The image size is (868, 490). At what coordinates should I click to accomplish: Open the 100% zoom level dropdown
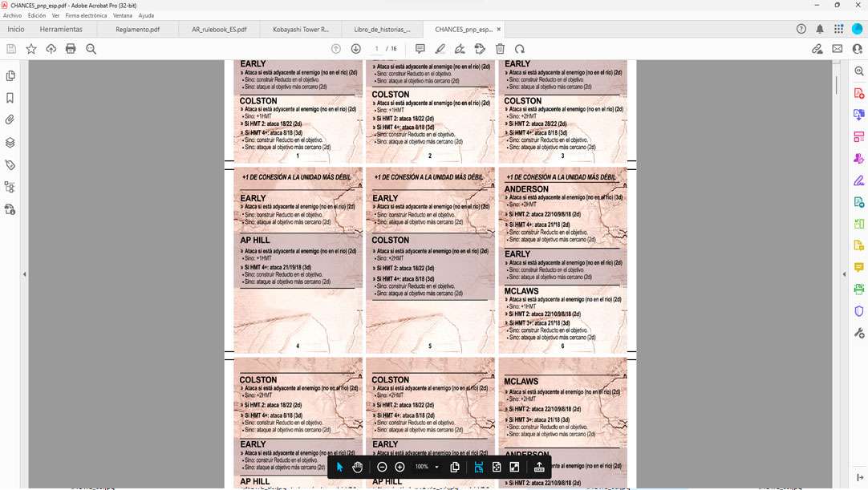pos(427,468)
